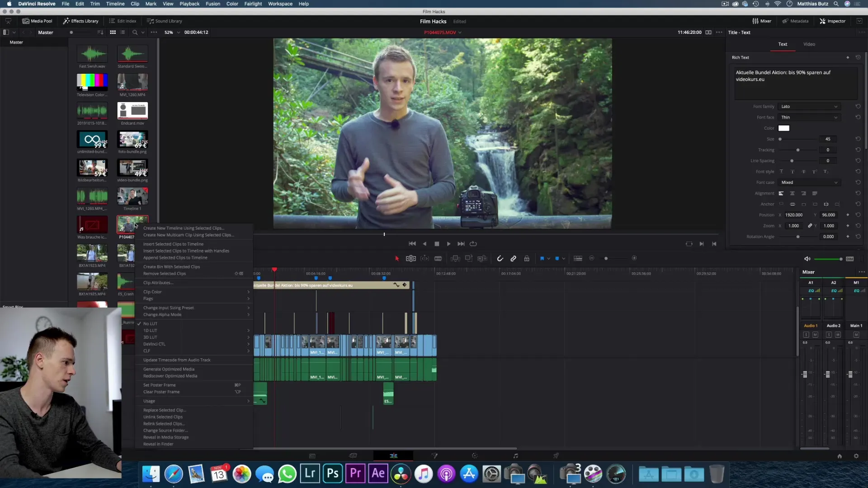This screenshot has height=488, width=868.
Task: Toggle Position Lock icon
Action: (527, 258)
